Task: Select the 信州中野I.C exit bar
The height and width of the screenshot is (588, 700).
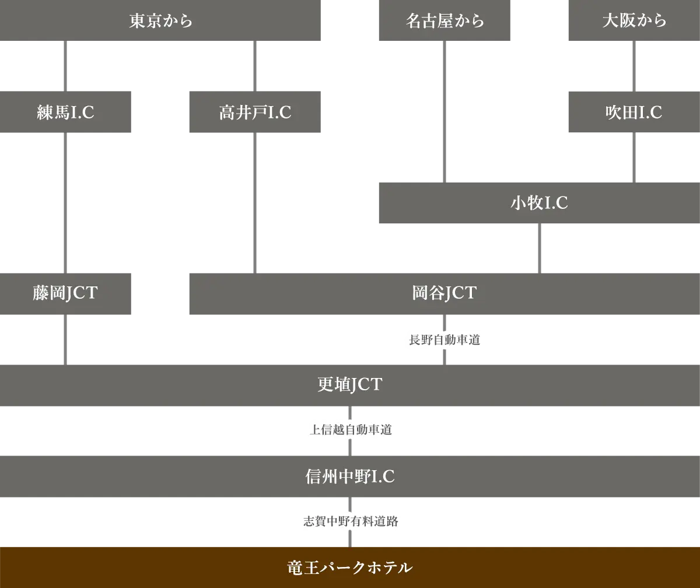Action: click(x=350, y=477)
